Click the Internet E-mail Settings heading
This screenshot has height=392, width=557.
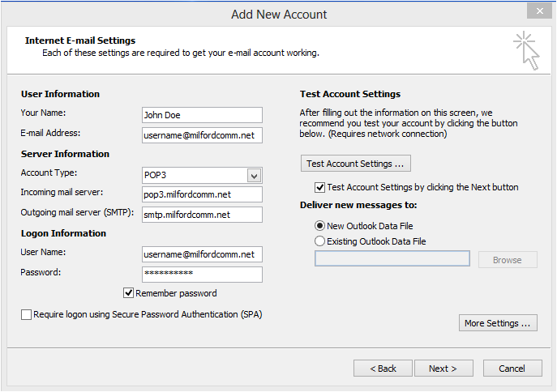(x=80, y=40)
